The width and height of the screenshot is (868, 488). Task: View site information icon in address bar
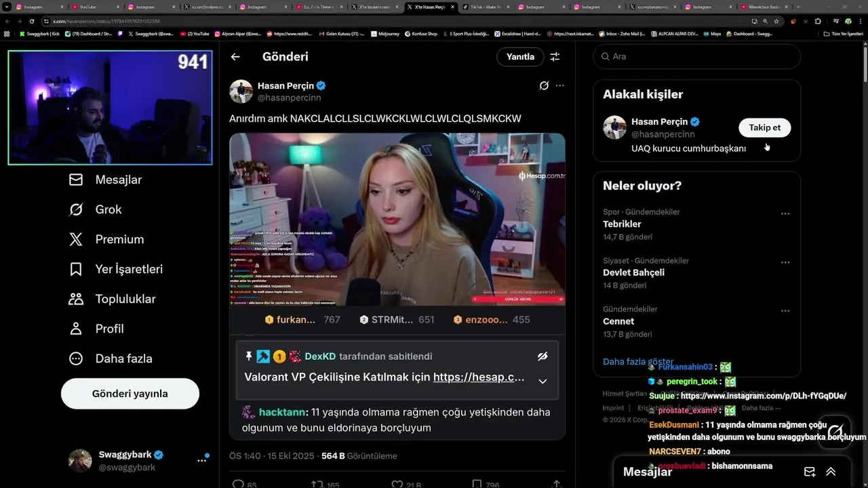coord(46,21)
